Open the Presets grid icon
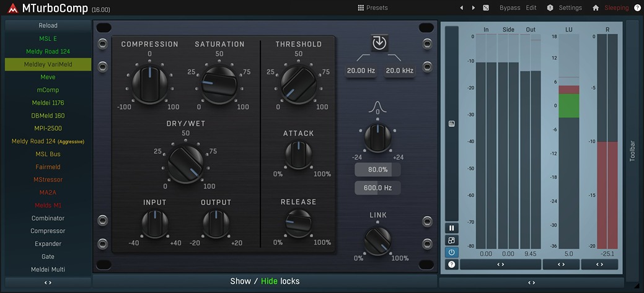 [x=361, y=8]
